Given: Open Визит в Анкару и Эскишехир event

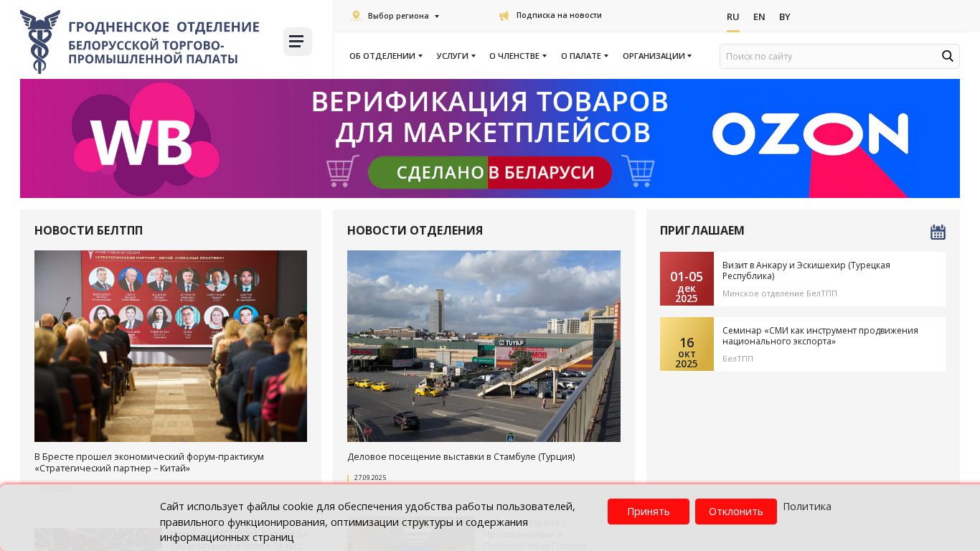Looking at the screenshot, I should click(806, 270).
